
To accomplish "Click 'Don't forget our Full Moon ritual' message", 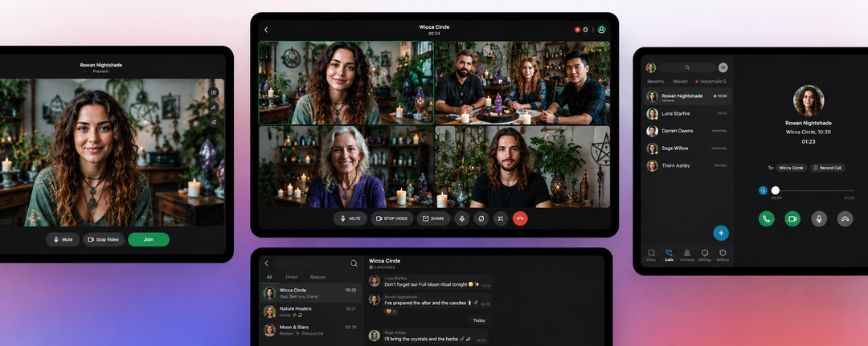I will [x=437, y=283].
